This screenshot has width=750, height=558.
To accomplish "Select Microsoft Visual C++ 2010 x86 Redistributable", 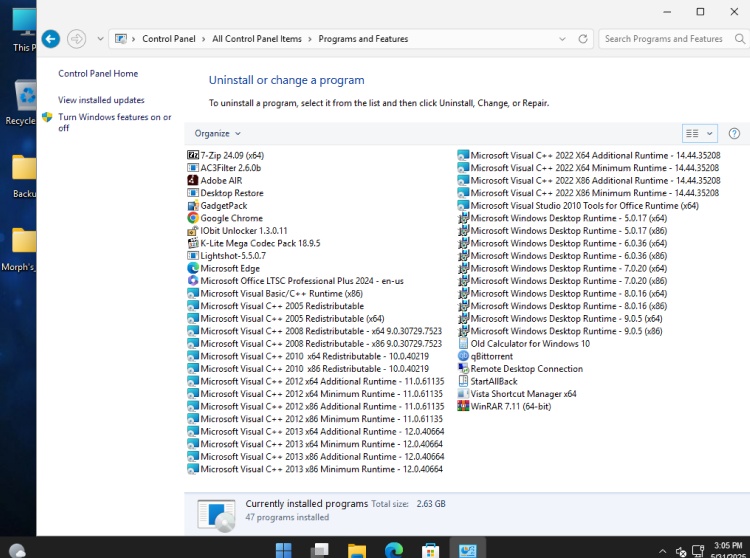I will coord(308,368).
